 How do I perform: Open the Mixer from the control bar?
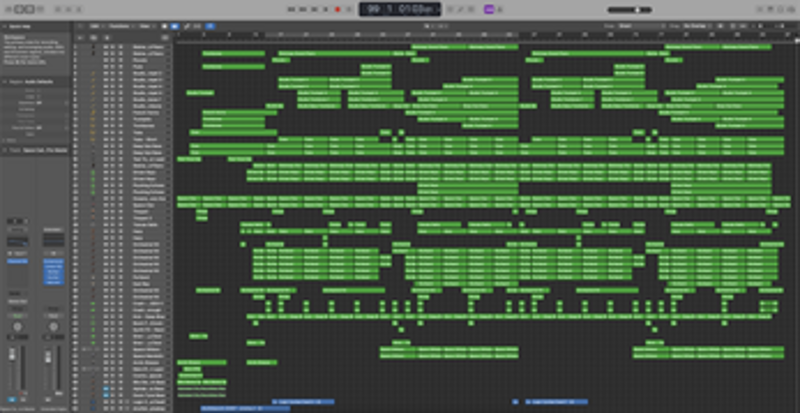(68, 9)
